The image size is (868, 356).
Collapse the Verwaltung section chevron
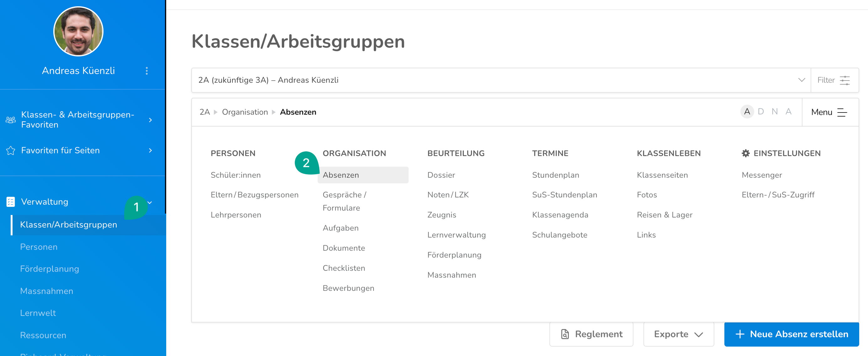pos(150,202)
